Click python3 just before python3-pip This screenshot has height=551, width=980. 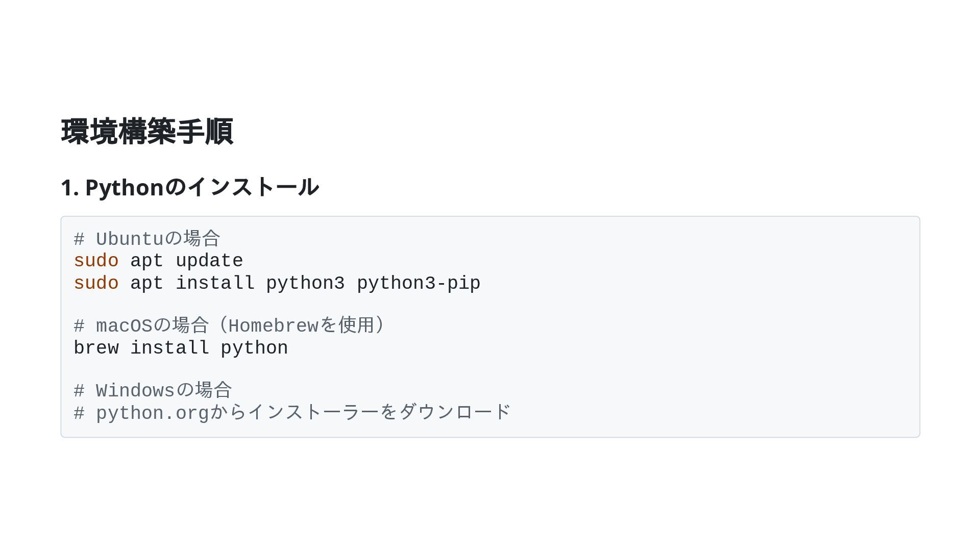coord(305,284)
